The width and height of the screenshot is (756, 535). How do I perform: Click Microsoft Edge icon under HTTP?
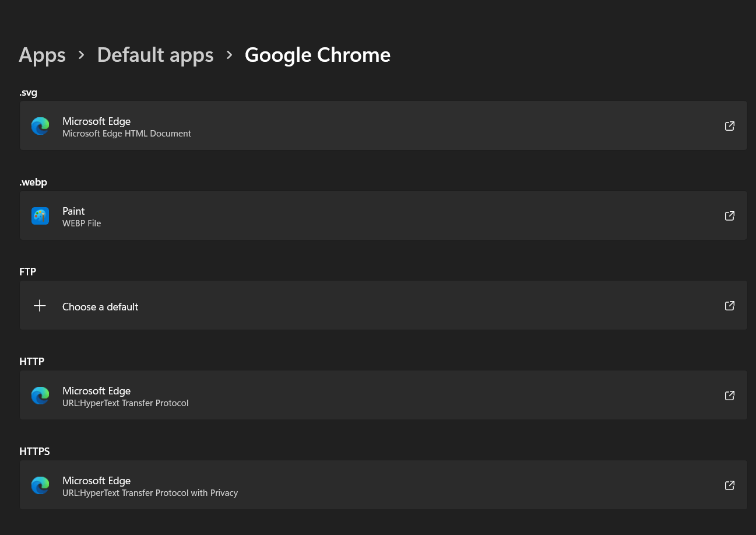point(40,396)
